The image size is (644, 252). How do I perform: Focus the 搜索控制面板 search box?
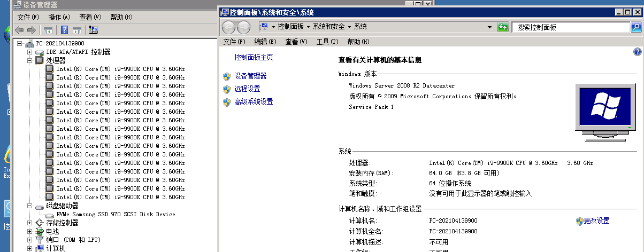(570, 27)
